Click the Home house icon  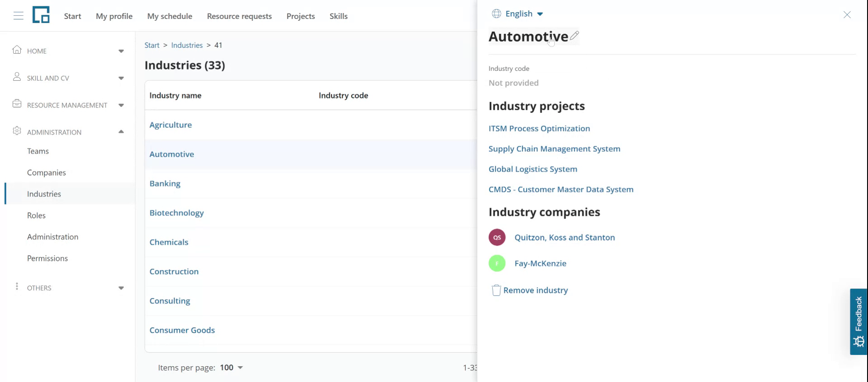pyautogui.click(x=17, y=50)
